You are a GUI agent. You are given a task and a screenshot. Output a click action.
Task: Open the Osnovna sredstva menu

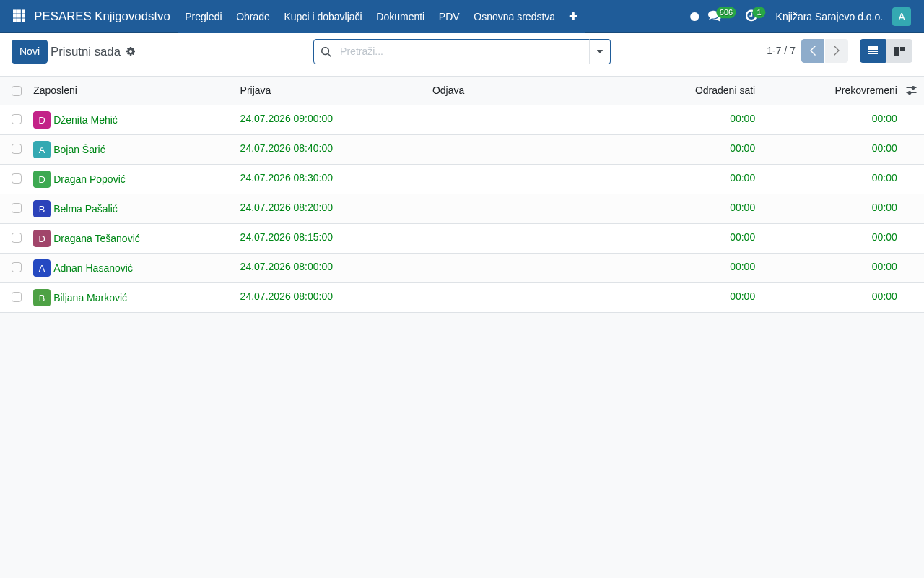click(x=515, y=17)
